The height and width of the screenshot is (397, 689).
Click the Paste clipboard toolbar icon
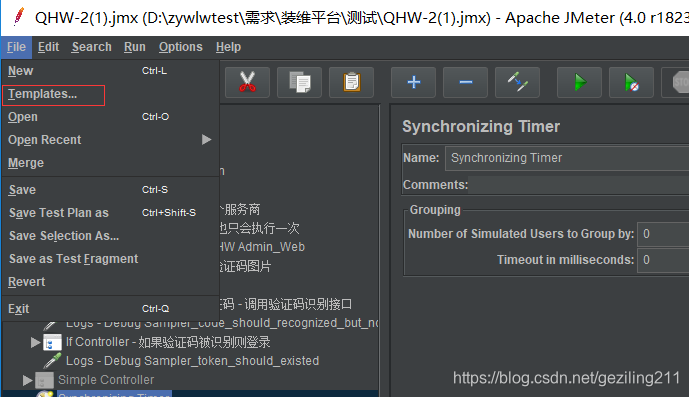point(352,82)
